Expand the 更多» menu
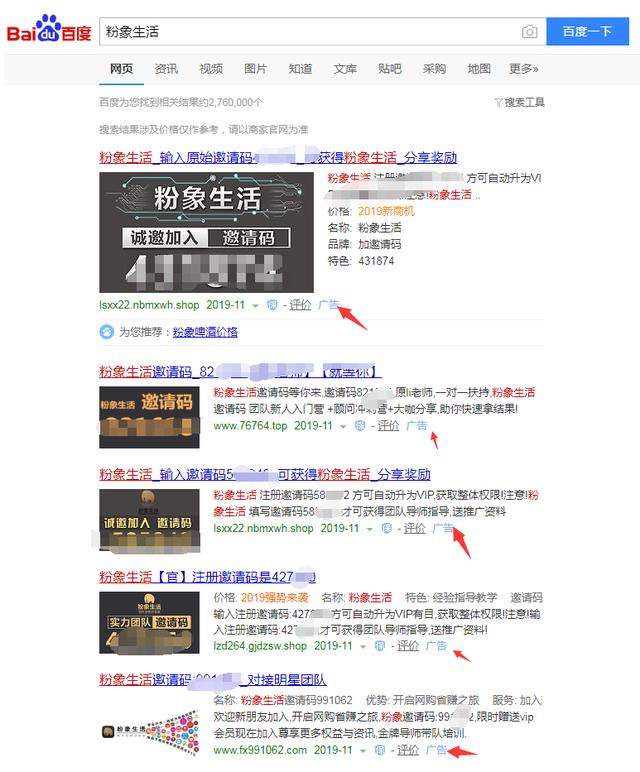The width and height of the screenshot is (640, 772). point(523,69)
